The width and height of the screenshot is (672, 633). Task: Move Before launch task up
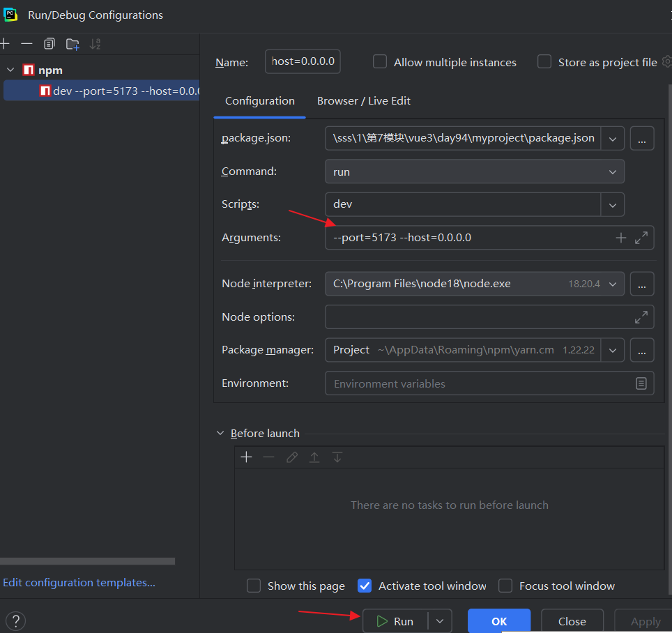[x=314, y=457]
